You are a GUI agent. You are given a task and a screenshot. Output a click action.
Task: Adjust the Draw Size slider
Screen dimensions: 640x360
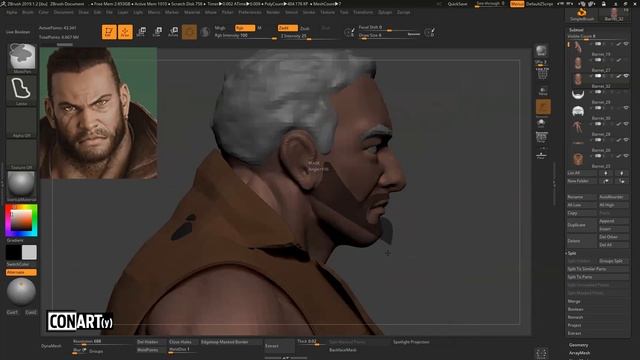pyautogui.click(x=389, y=36)
